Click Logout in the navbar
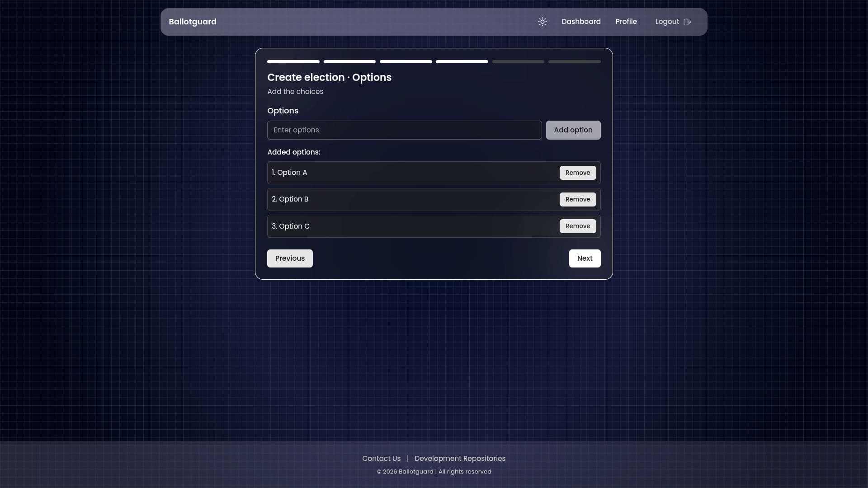868x488 pixels. pos(667,21)
